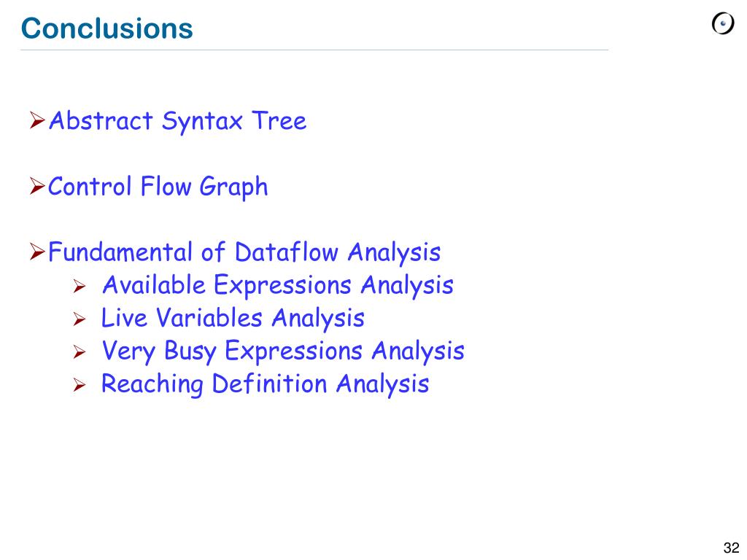Click the Available Expressions Analysis item
This screenshot has width=747, height=560.
coord(278,286)
